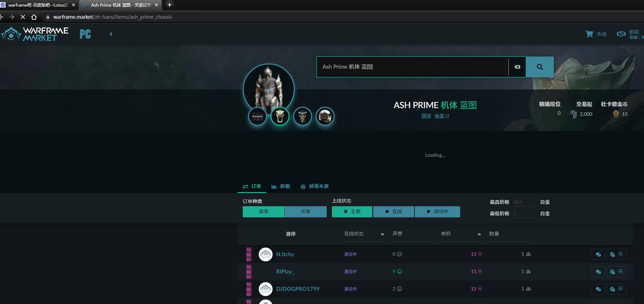644x304 pixels.
Task: Click the magnifier search button
Action: 540,67
